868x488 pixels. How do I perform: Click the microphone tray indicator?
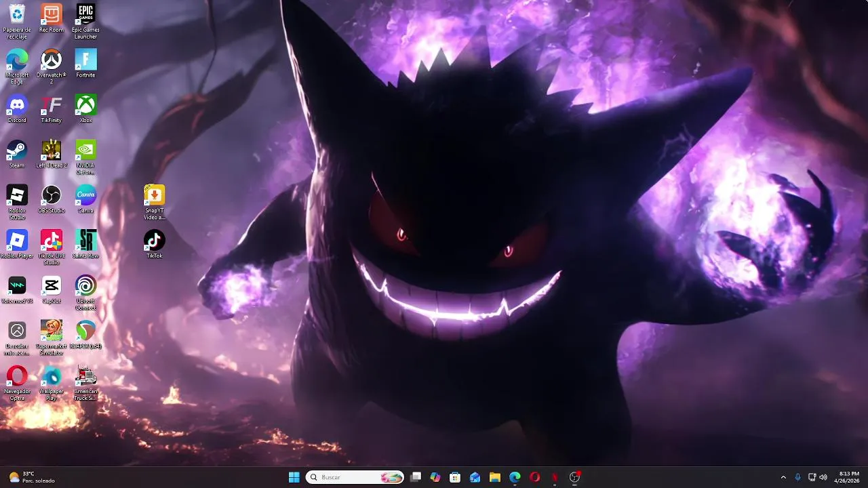(x=797, y=477)
